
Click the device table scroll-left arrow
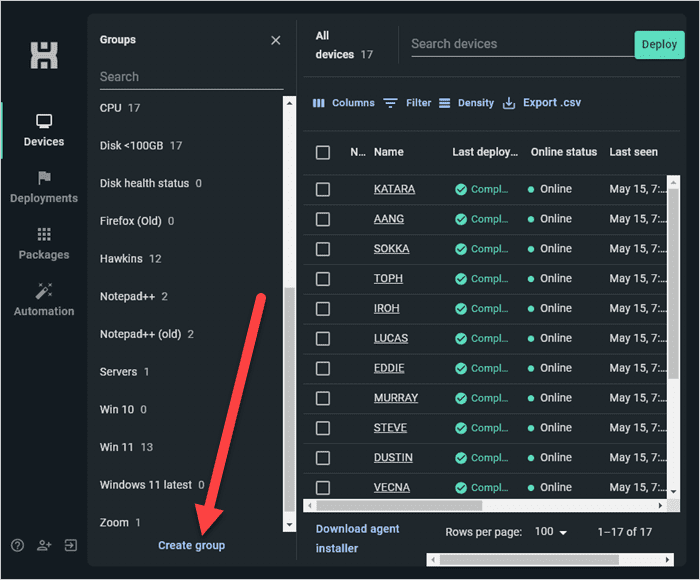[x=309, y=505]
